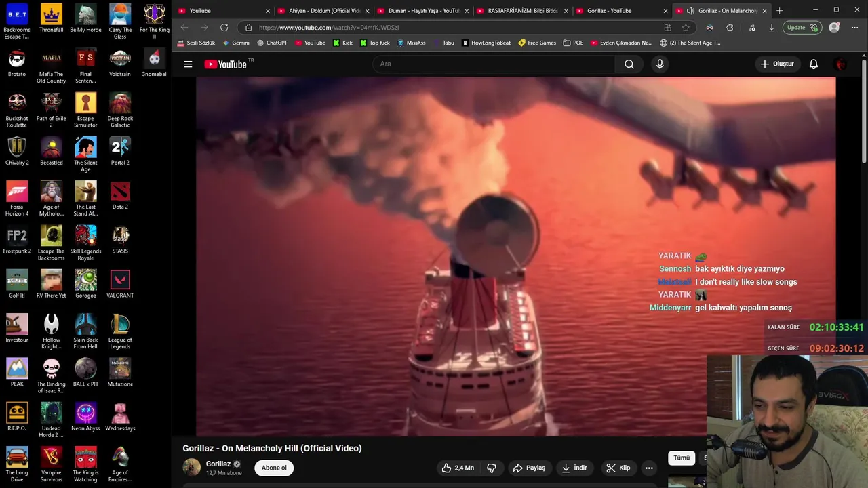The height and width of the screenshot is (488, 868).
Task: Open the Free Games bookmarks folder
Action: 537,43
